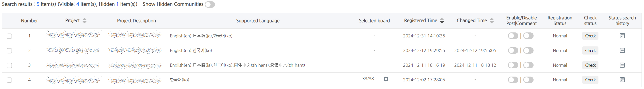Open board settings gear for row 4
644x89 pixels.
(386, 79)
